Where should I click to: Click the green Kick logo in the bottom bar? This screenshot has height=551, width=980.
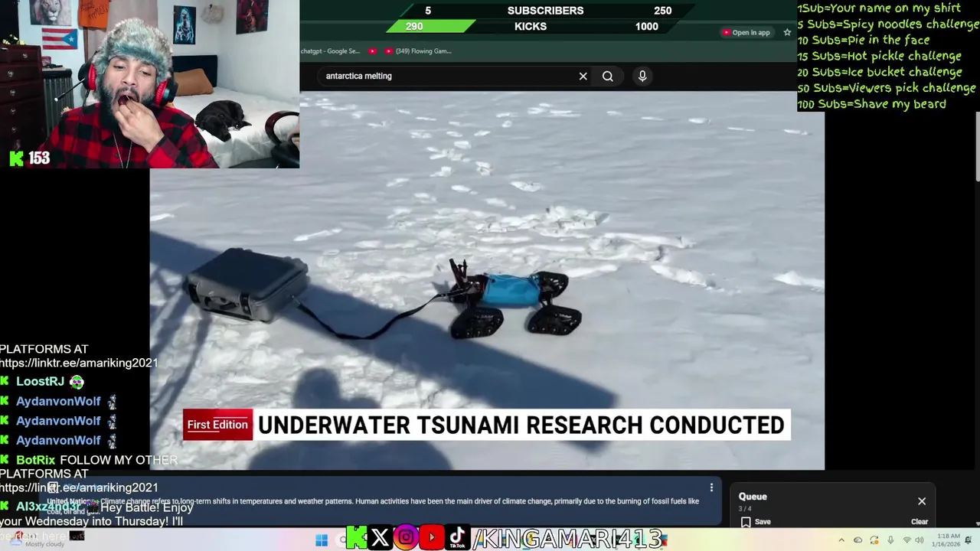point(356,538)
